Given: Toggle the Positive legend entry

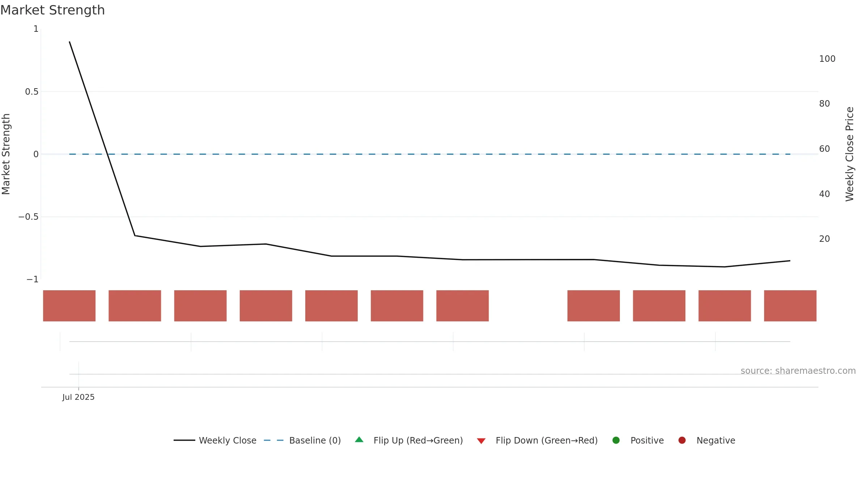Looking at the screenshot, I should tap(638, 440).
